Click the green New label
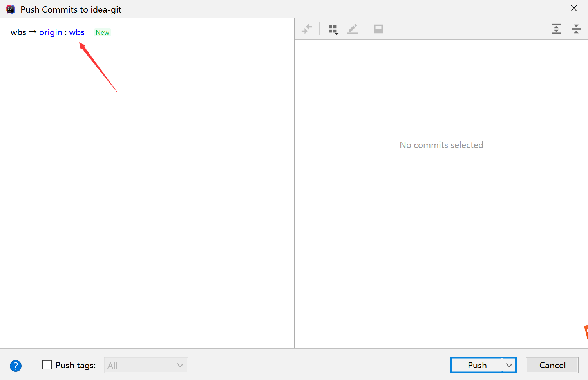Screen dimensions: 588x380 103,32
